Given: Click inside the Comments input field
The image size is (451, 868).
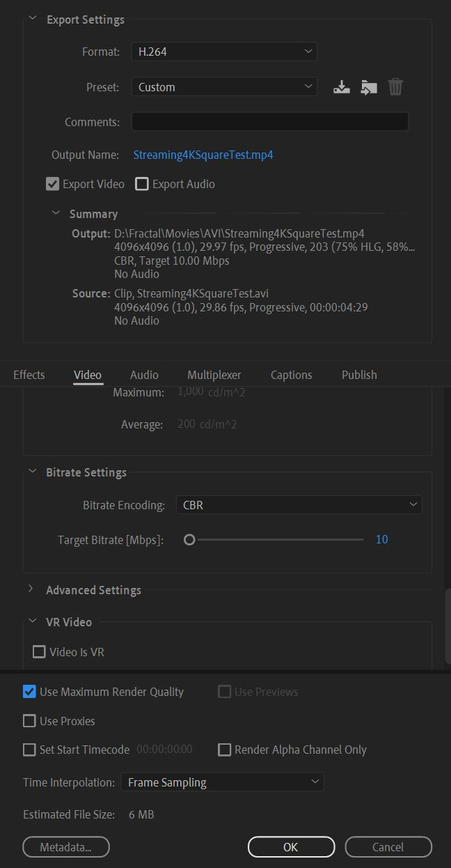Looking at the screenshot, I should [x=269, y=121].
